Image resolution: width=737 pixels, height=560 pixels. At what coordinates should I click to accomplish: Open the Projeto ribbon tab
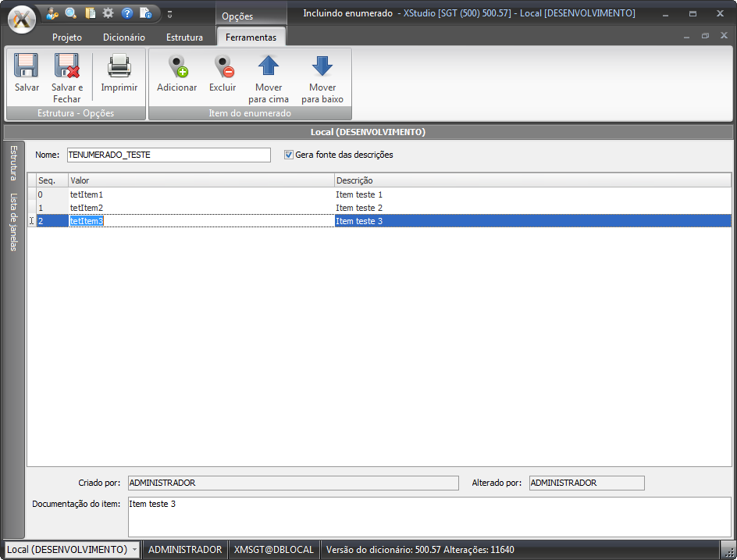(x=66, y=37)
